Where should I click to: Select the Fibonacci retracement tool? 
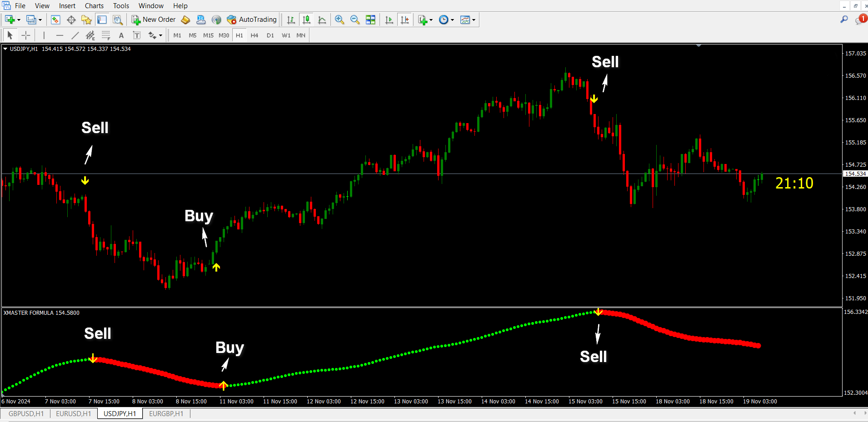pos(106,35)
